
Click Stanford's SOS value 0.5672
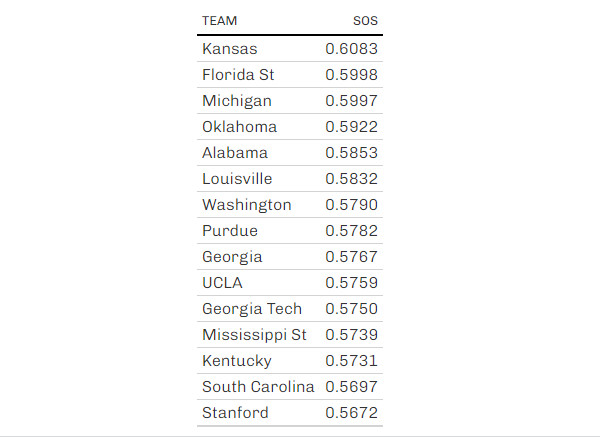(x=351, y=413)
